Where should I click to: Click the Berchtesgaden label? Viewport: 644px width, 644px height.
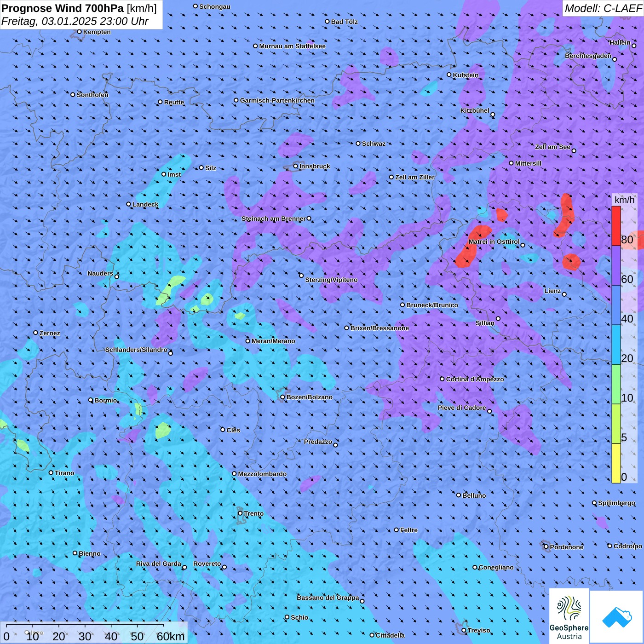(588, 56)
